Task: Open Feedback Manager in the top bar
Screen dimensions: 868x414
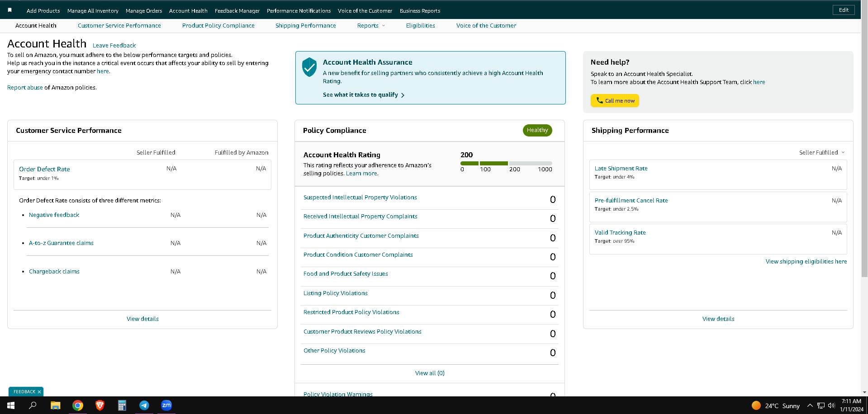Action: (237, 11)
